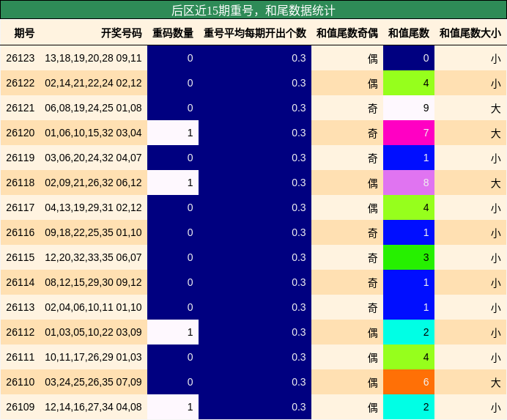Click numbers 12,14,16,27,34 04,08
507x420 pixels.
[93, 407]
